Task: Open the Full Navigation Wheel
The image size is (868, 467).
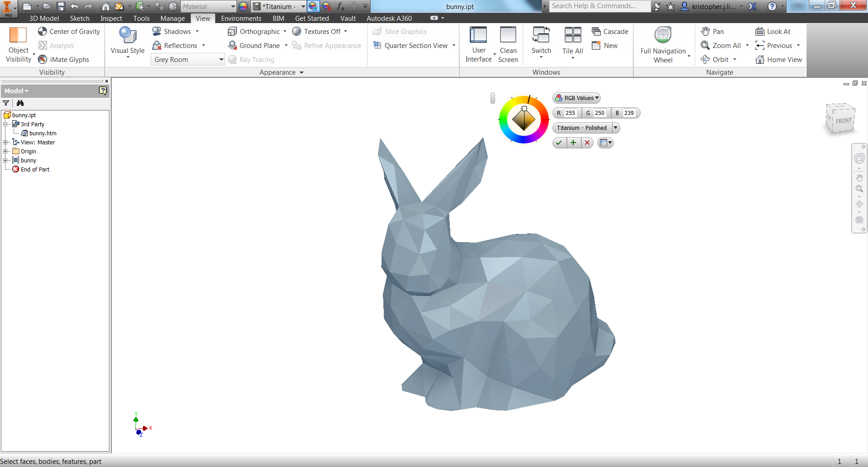Action: coord(663,44)
